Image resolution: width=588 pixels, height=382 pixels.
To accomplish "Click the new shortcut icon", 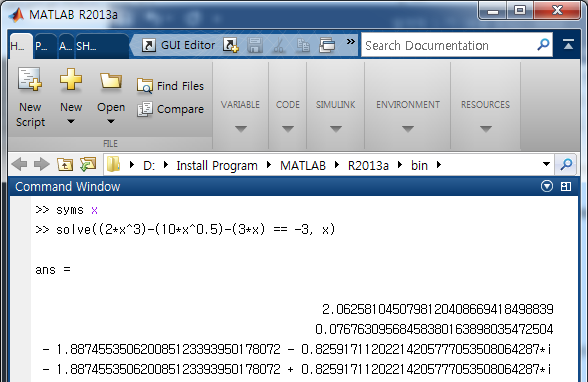I will click(x=231, y=45).
